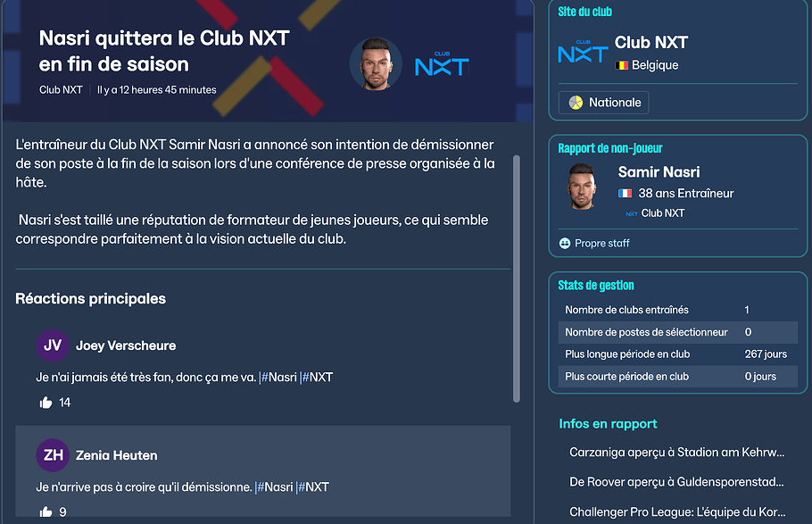Click the Club NXT logo in Site du club

tap(582, 53)
